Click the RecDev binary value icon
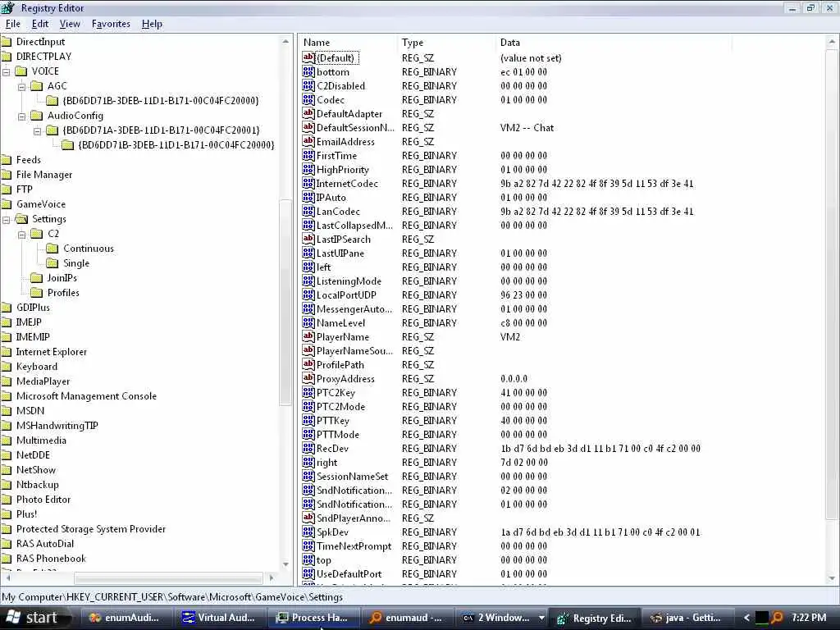840x630 pixels. tap(308, 448)
